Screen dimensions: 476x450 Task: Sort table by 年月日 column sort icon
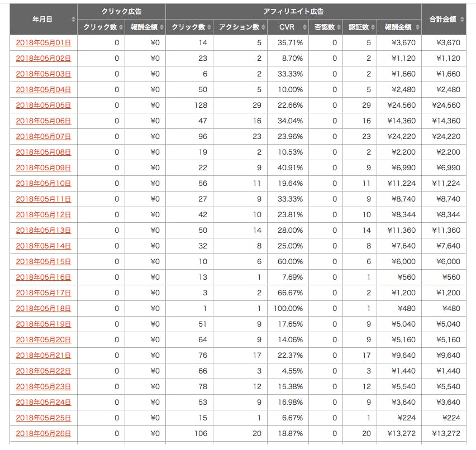(x=73, y=20)
